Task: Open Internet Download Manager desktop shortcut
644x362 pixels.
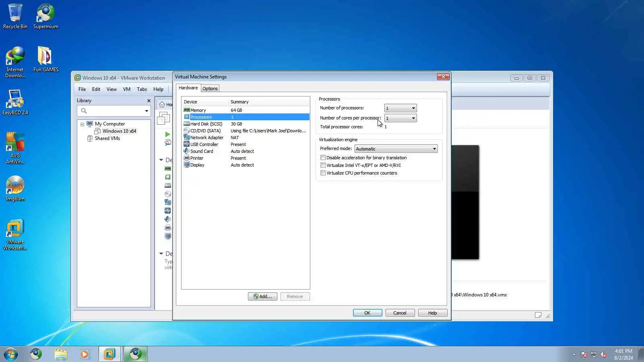Action: 15,62
